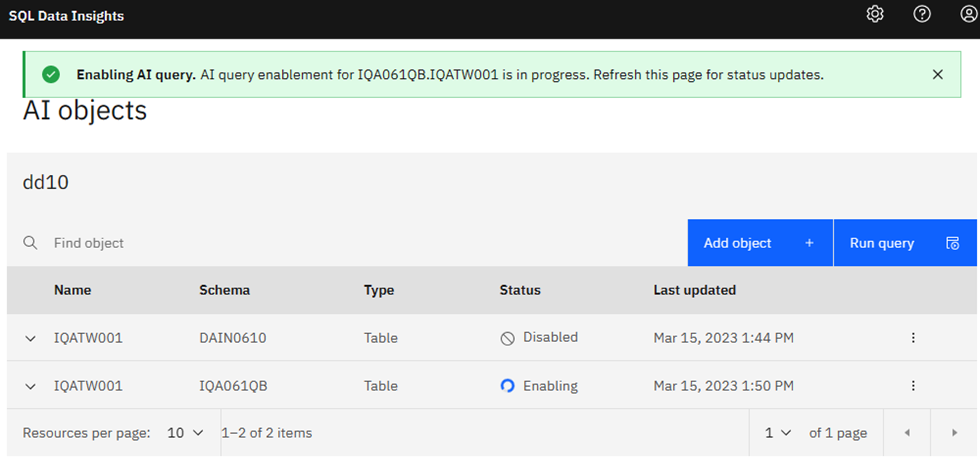Open the page number dropdown

point(778,433)
